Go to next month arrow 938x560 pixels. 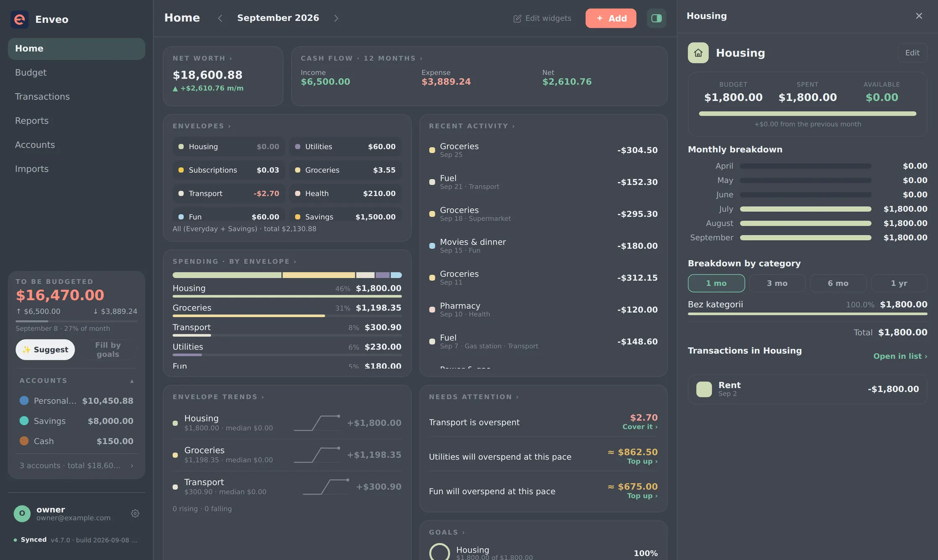point(336,18)
